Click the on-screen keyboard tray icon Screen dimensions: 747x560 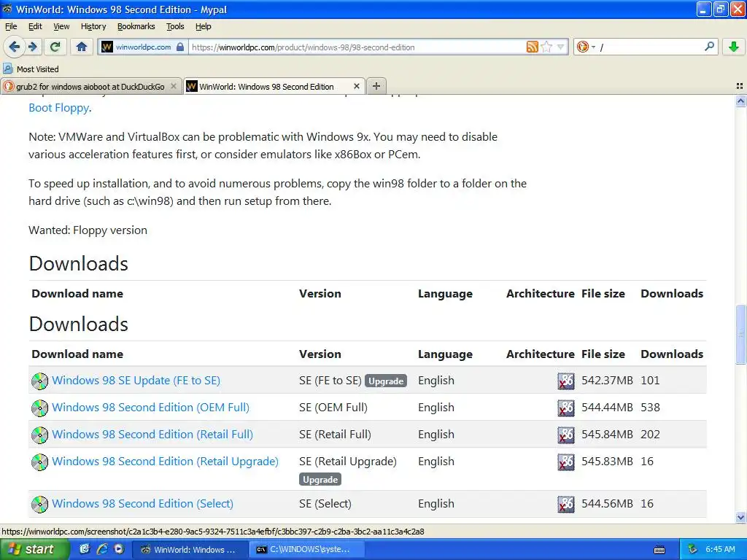pyautogui.click(x=659, y=550)
